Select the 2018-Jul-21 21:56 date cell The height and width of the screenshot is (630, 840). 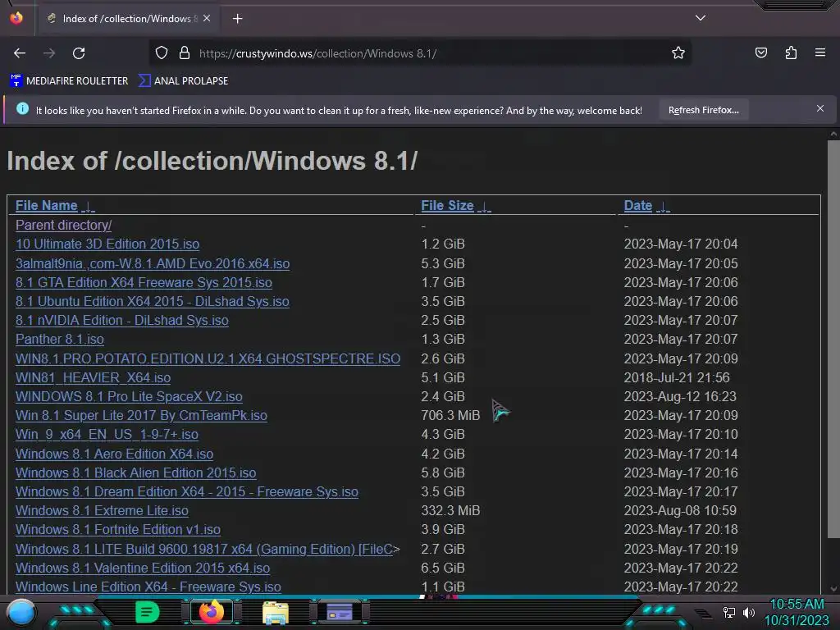point(677,377)
